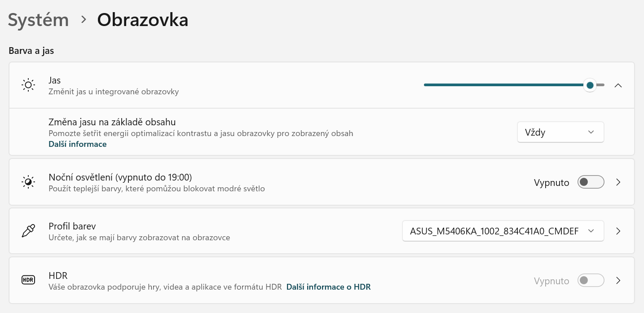The image size is (644, 313).
Task: Click the Jas row title text
Action: tap(54, 80)
